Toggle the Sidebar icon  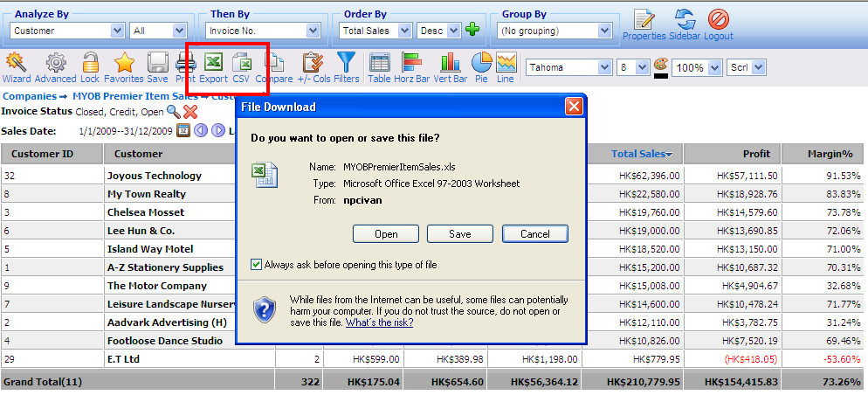point(685,25)
